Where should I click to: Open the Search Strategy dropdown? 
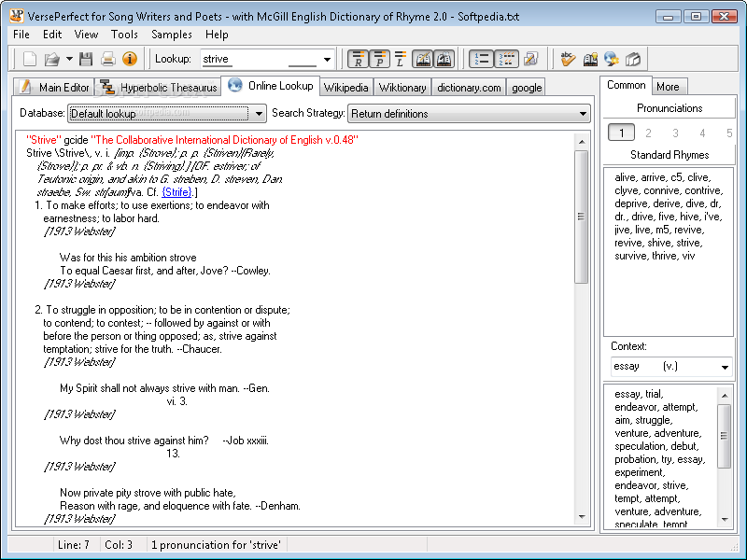(469, 113)
